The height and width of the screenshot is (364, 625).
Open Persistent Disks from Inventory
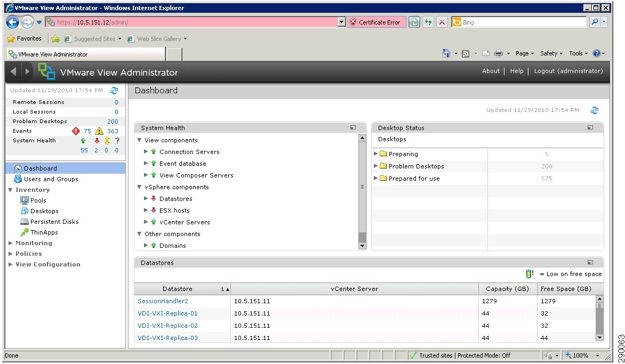[x=53, y=221]
